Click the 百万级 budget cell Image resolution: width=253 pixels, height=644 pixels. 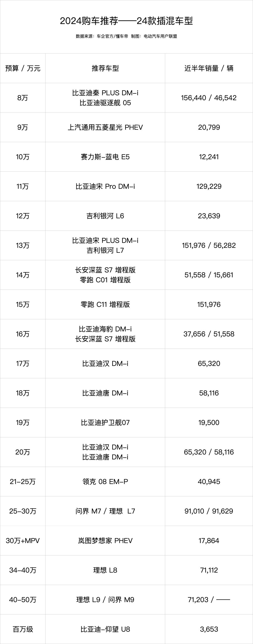pos(23,629)
